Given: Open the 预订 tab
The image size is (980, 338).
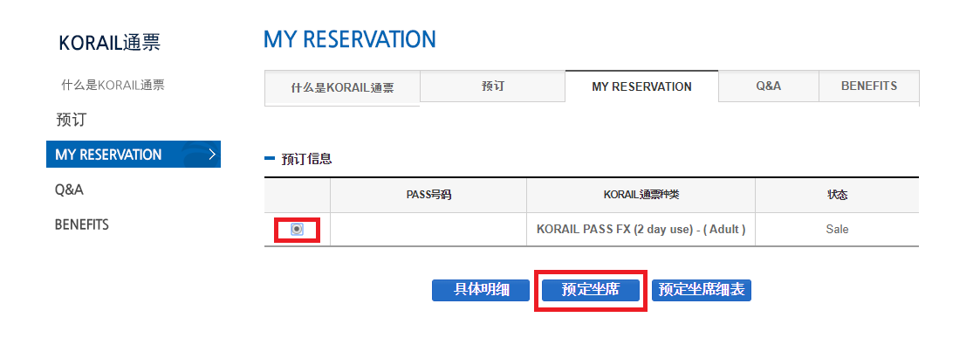Looking at the screenshot, I should coord(492,86).
